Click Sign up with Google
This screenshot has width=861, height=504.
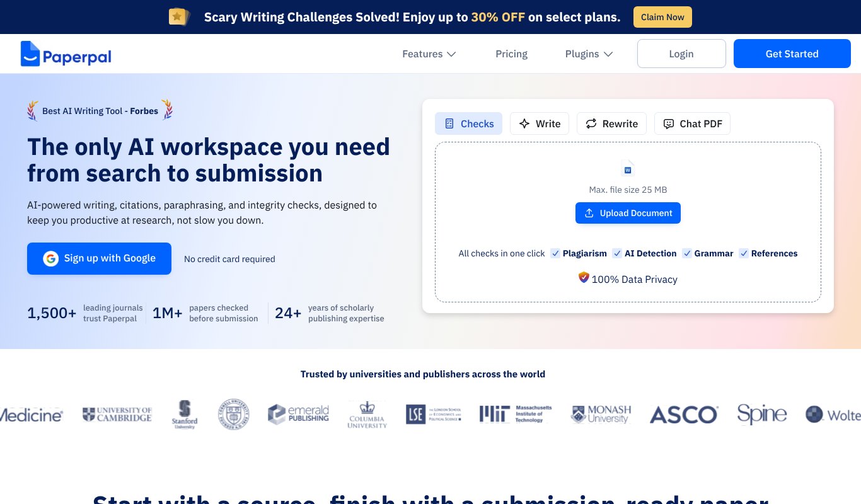[99, 258]
